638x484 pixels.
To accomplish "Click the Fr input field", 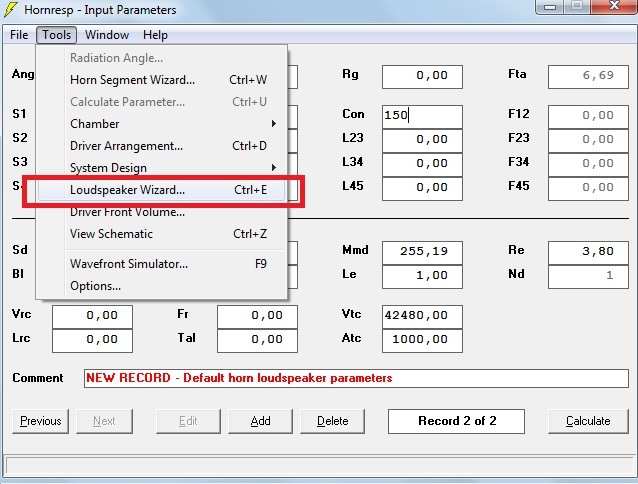I will [258, 317].
